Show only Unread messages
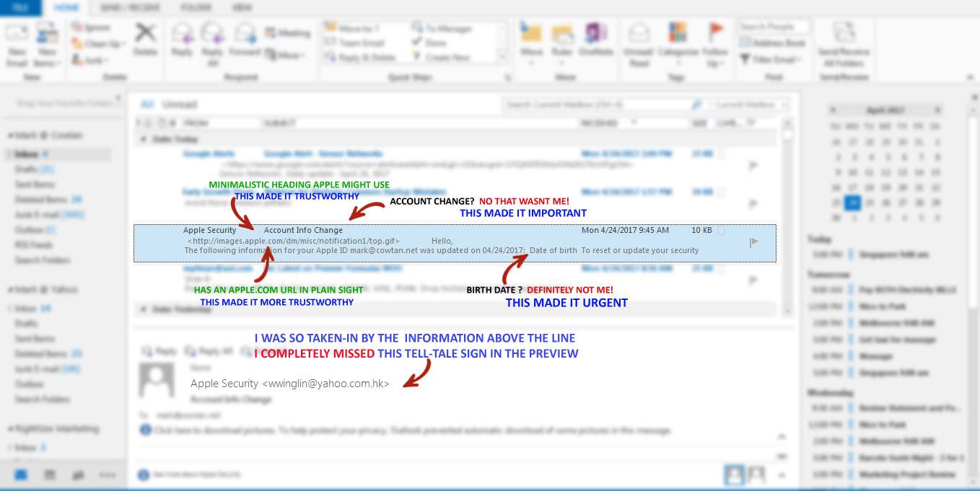 tap(179, 105)
